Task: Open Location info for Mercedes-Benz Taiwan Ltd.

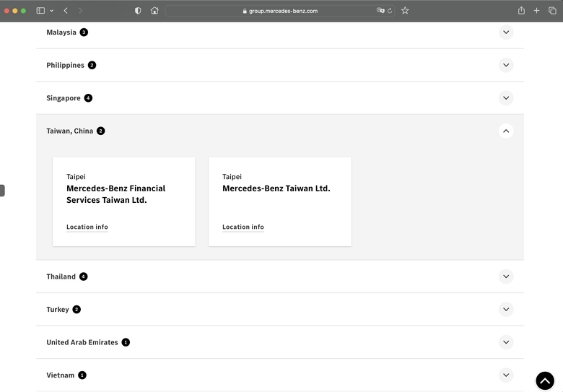Action: pyautogui.click(x=243, y=227)
